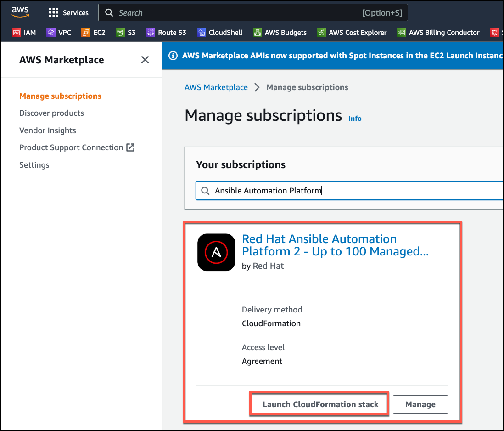Click the search magnifier in top bar
504x431 pixels.
(x=109, y=12)
